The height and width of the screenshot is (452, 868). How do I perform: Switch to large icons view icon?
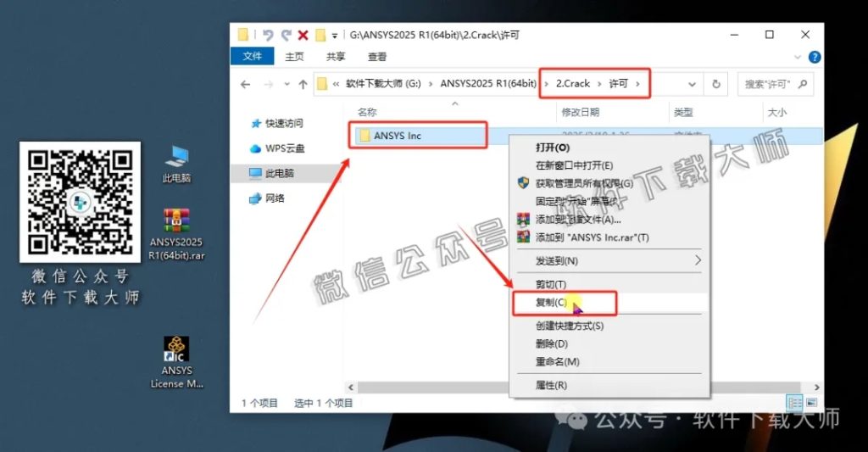pyautogui.click(x=811, y=403)
